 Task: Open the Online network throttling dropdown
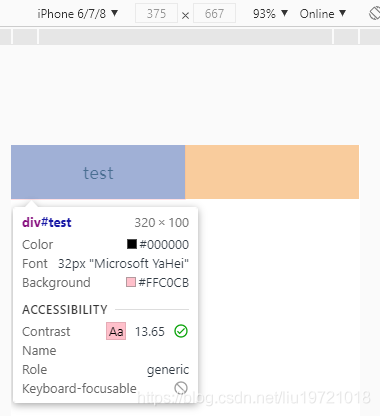(x=323, y=14)
